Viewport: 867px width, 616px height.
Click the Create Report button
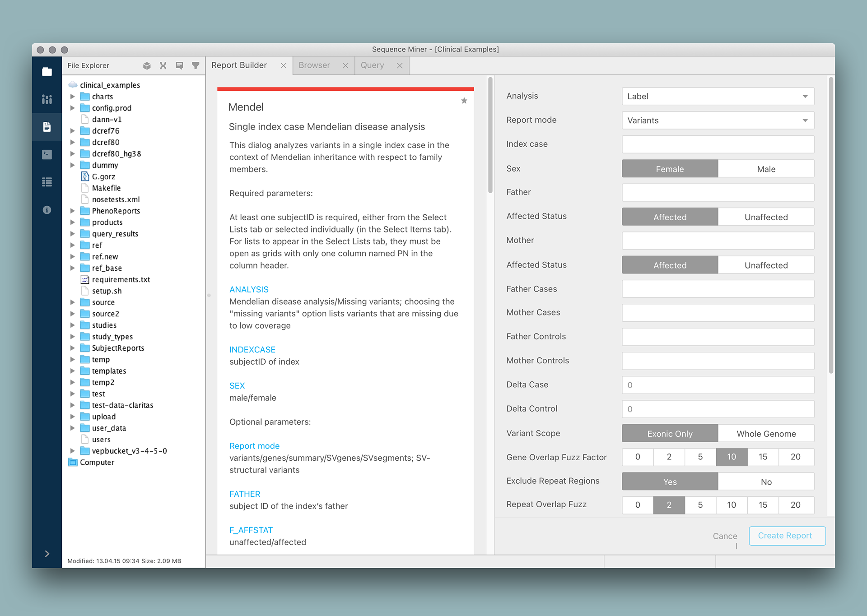787,536
